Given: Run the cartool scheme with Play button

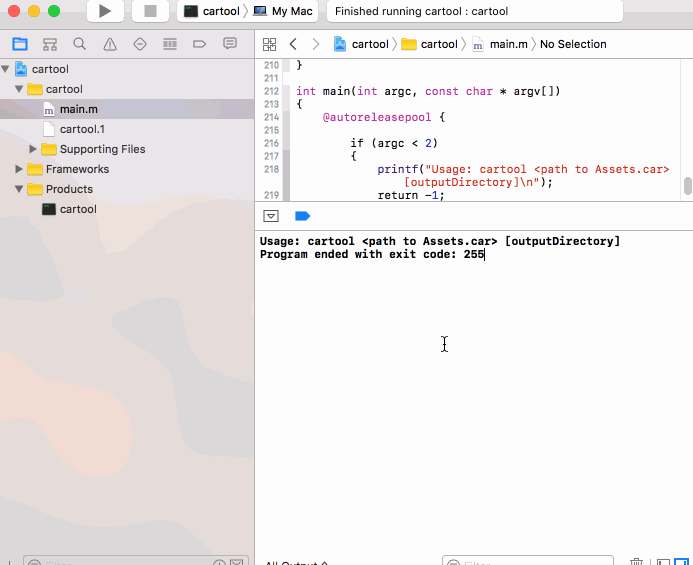Looking at the screenshot, I should point(105,11).
